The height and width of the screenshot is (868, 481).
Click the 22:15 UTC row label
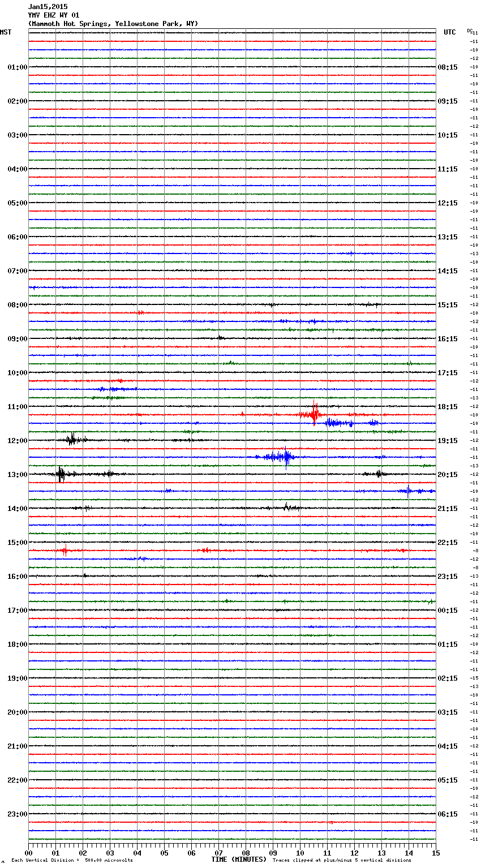pyautogui.click(x=448, y=543)
